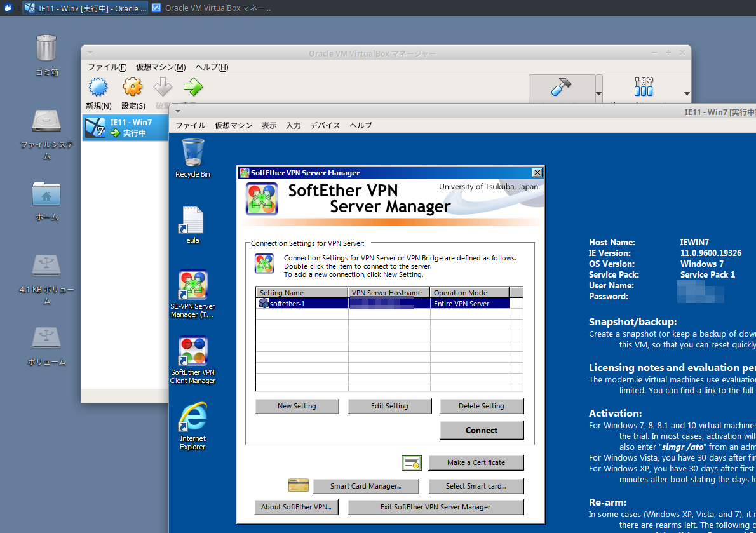The image size is (756, 533).
Task: Open the 仮想マシン menu in the VM window
Action: point(233,125)
